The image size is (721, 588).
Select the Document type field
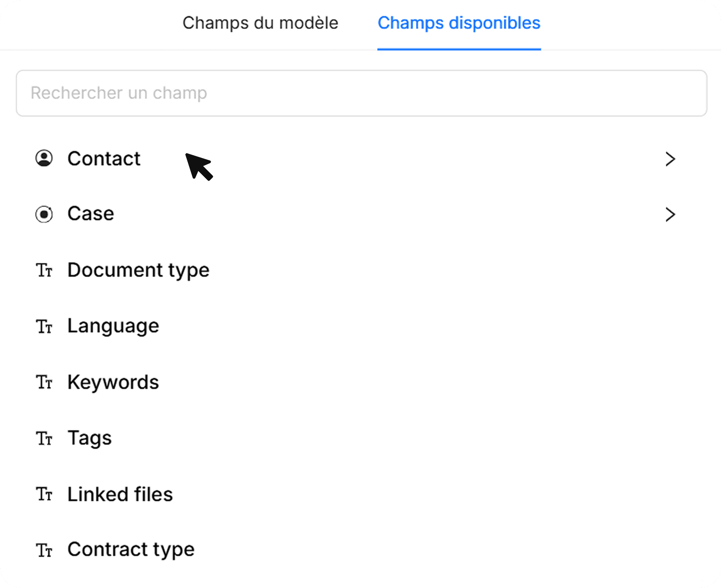[138, 270]
